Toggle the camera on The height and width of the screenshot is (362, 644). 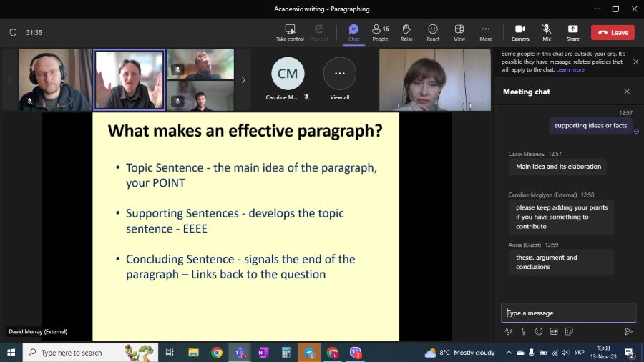click(x=520, y=32)
